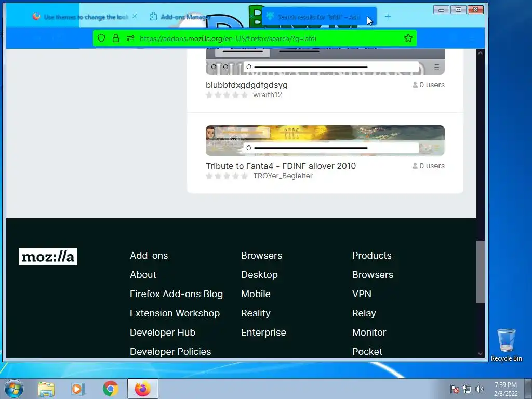Select the Search results for "bfdi" tab
Screen dimensions: 532x399
pyautogui.click(x=319, y=16)
